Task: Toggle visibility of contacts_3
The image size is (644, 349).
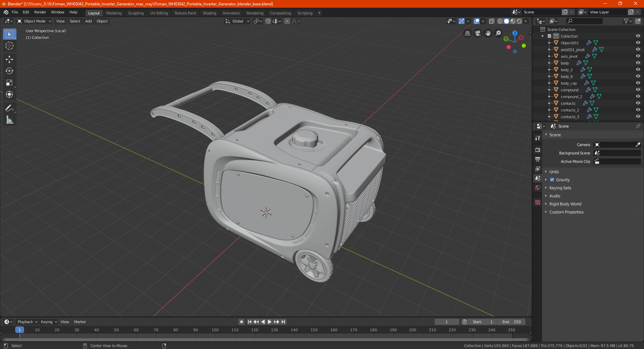Action: coord(638,117)
